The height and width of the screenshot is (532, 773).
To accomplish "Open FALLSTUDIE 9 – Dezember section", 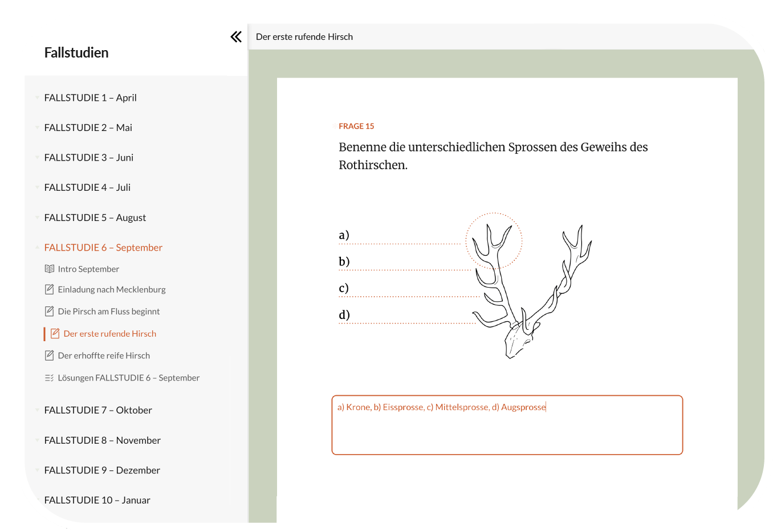I will tap(102, 470).
